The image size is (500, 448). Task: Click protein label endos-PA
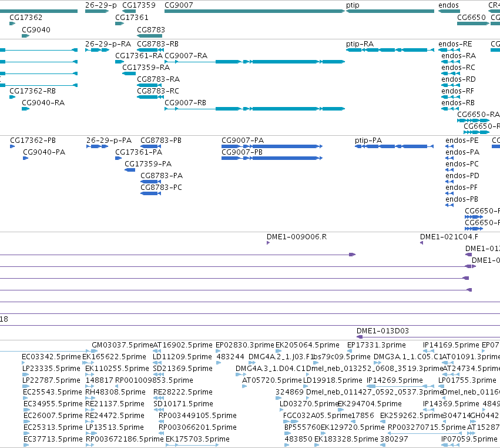[462, 152]
